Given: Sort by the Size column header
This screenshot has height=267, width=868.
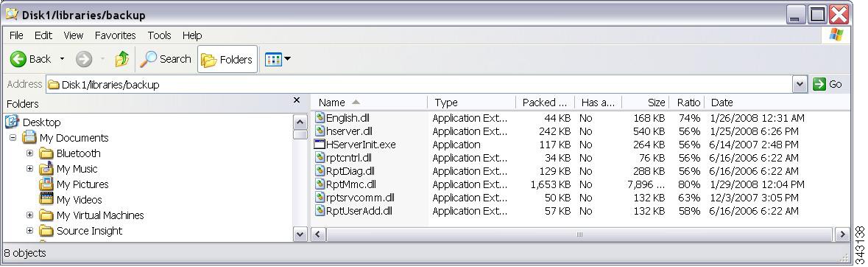Looking at the screenshot, I should coord(646,102).
